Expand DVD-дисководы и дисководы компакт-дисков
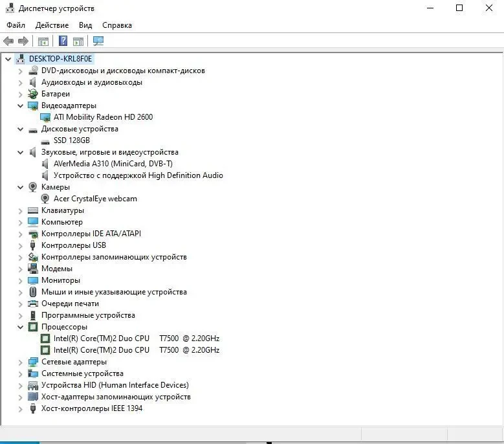The image size is (504, 444). [x=20, y=71]
